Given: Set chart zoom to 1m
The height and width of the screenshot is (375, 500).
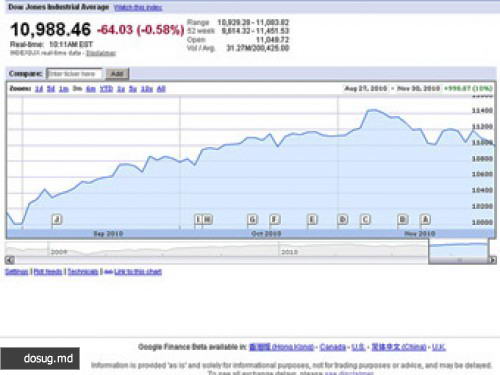Looking at the screenshot, I should (x=64, y=89).
